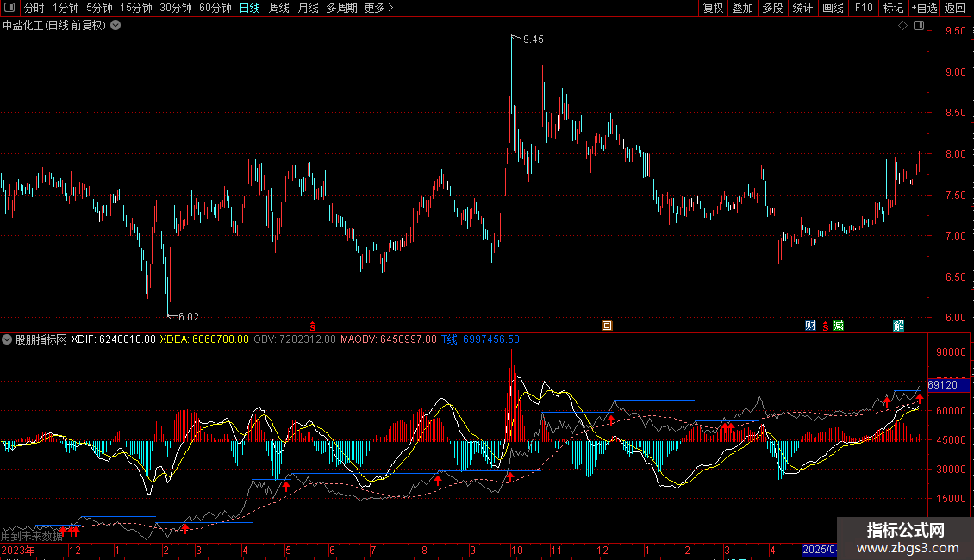The image size is (974, 560).
Task: Click the 6.02 low price label
Action: coord(188,317)
